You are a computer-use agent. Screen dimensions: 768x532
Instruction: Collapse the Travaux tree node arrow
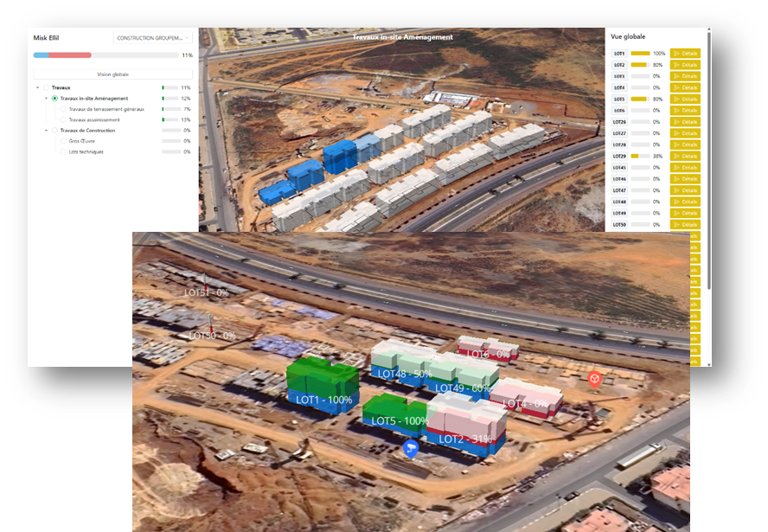coord(37,87)
